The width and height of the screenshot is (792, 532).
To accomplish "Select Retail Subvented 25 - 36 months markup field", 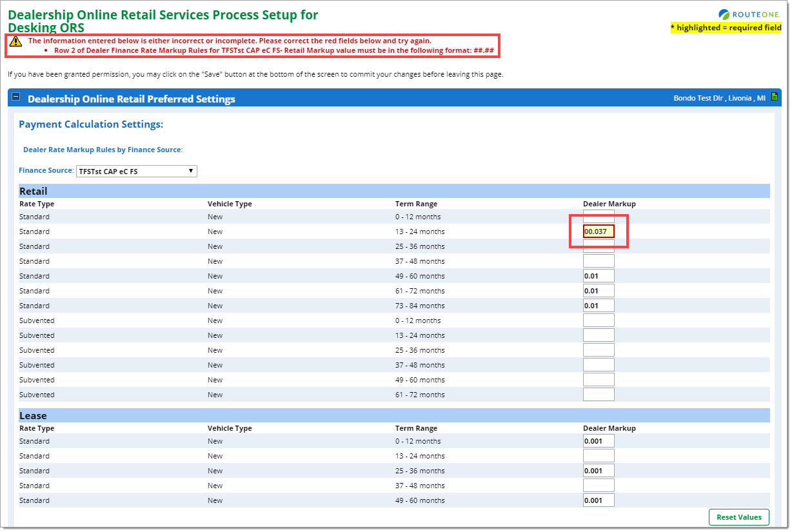I will pyautogui.click(x=599, y=350).
